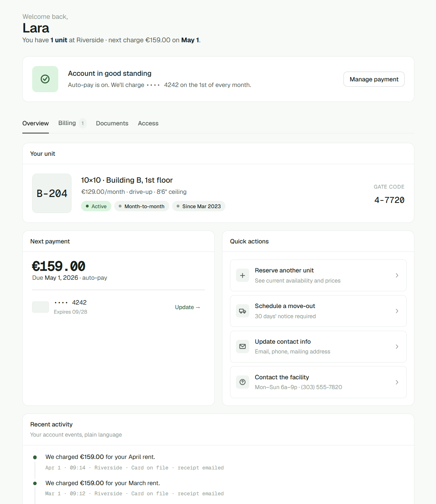The height and width of the screenshot is (504, 436).
Task: Open the Contact the facility chevron
Action: click(397, 382)
